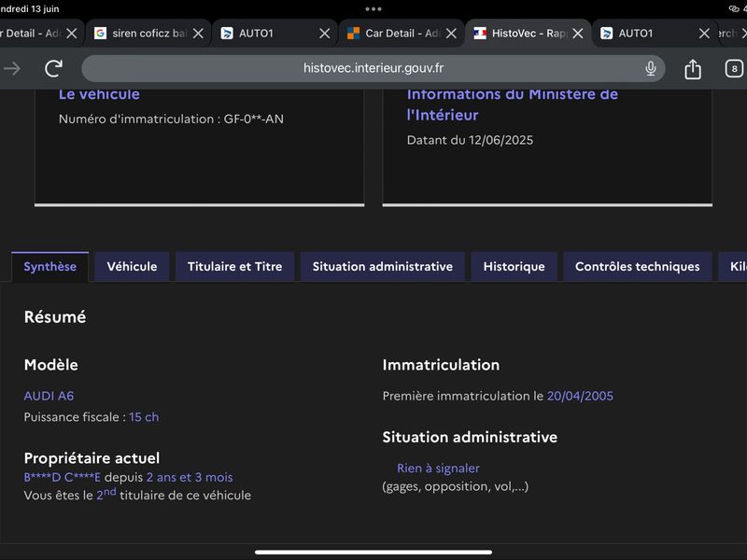Tap the home indicator bar at bottom
Viewport: 747px width, 560px height.
pyautogui.click(x=373, y=553)
